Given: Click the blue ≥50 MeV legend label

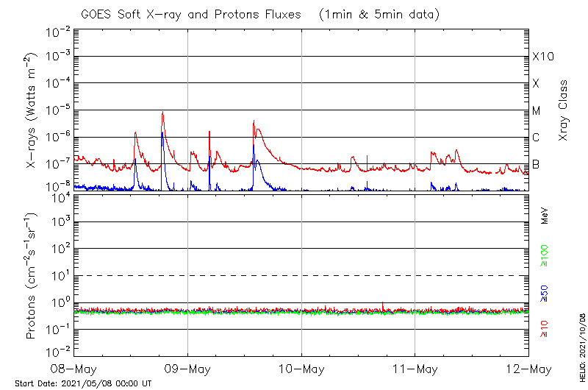Looking at the screenshot, I should (x=545, y=292).
